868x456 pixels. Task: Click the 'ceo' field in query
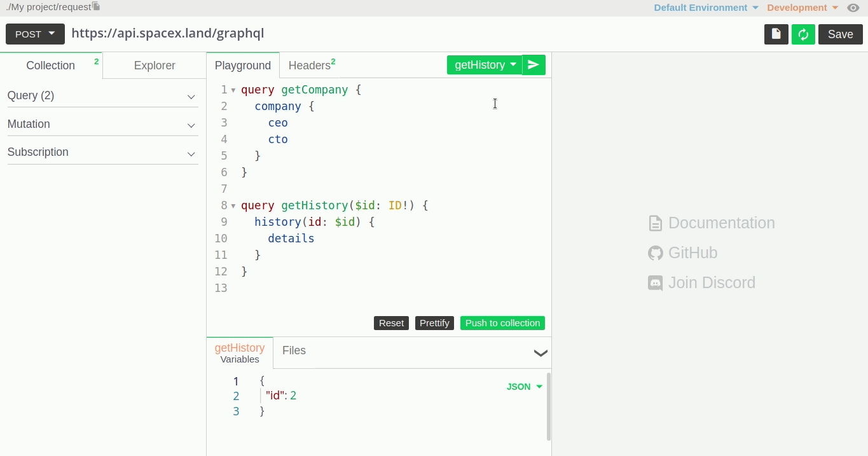(x=278, y=123)
